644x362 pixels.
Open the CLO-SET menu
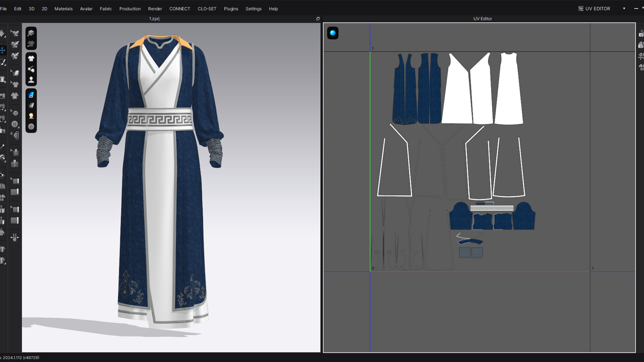[x=207, y=9]
